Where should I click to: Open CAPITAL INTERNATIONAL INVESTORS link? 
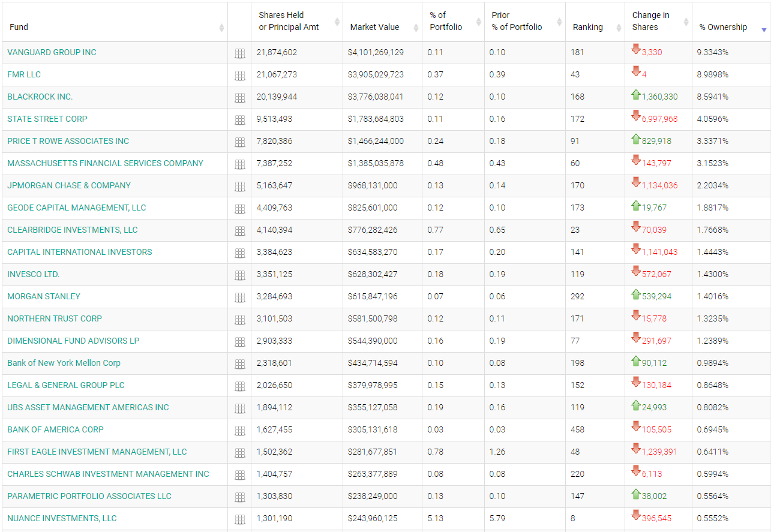[80, 252]
